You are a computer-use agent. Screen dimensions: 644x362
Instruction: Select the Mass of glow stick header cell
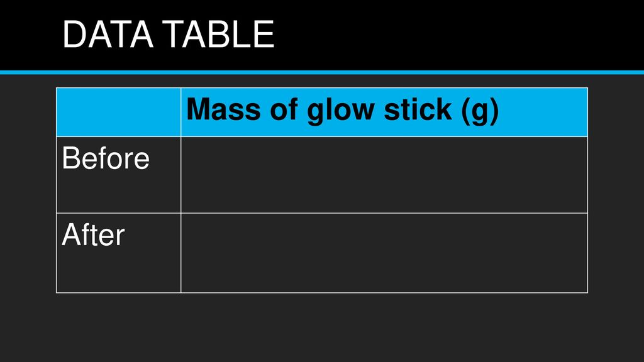pyautogui.click(x=384, y=112)
